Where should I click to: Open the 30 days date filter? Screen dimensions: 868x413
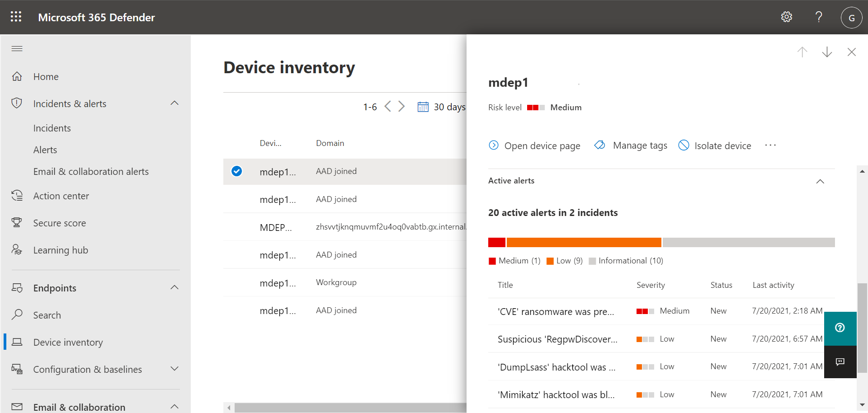coord(442,107)
